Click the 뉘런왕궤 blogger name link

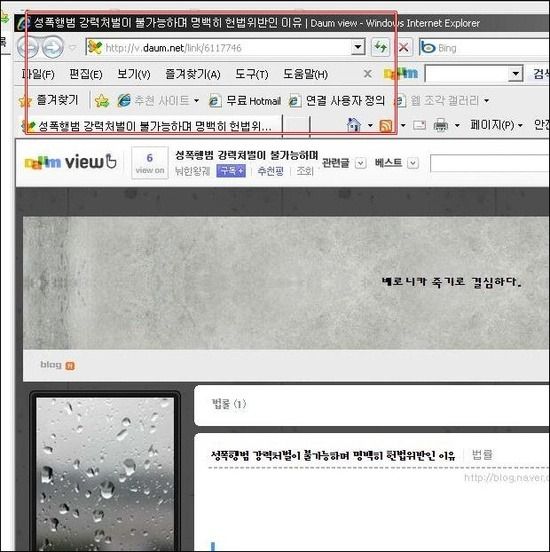(x=193, y=171)
